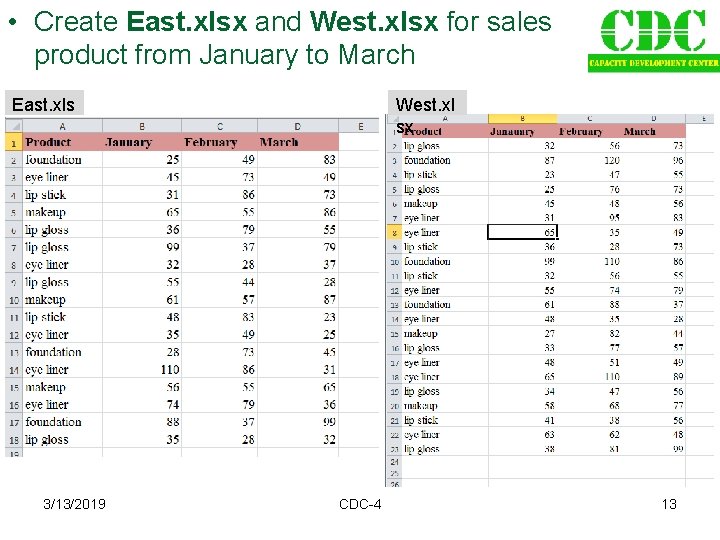
Task: Click the January header cell in East sheet
Action: click(141, 143)
